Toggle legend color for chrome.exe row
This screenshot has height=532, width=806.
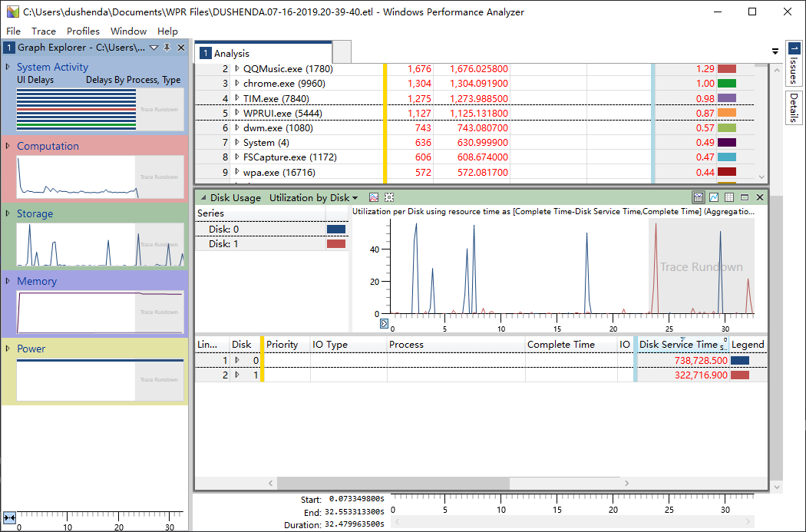point(726,84)
